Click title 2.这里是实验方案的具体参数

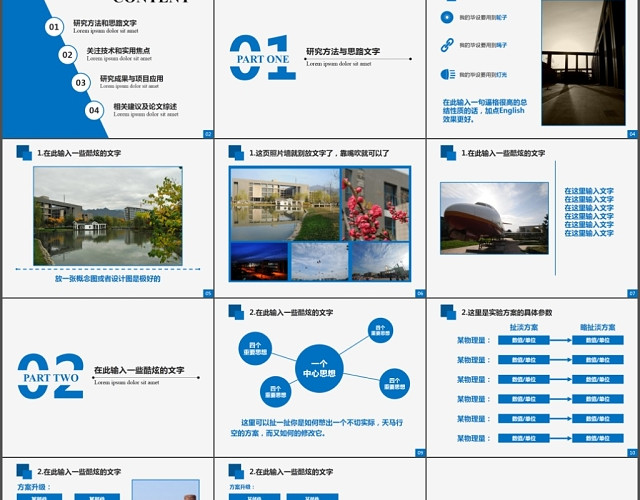(507, 313)
